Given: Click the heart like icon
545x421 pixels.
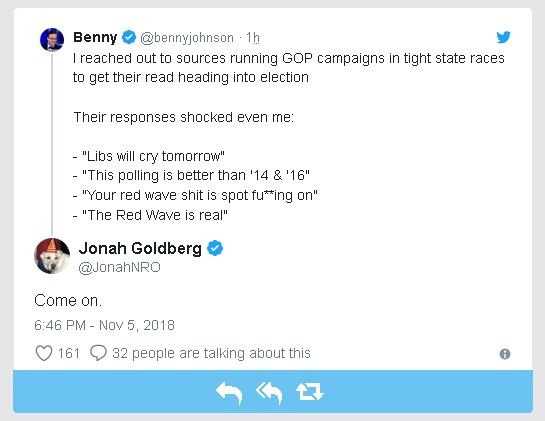Looking at the screenshot, I should (x=44, y=353).
